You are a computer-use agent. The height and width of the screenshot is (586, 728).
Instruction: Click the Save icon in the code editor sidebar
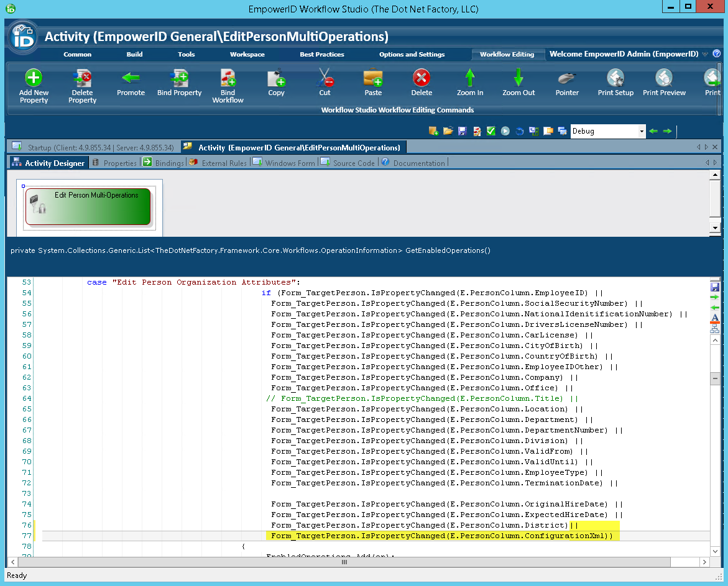click(714, 286)
